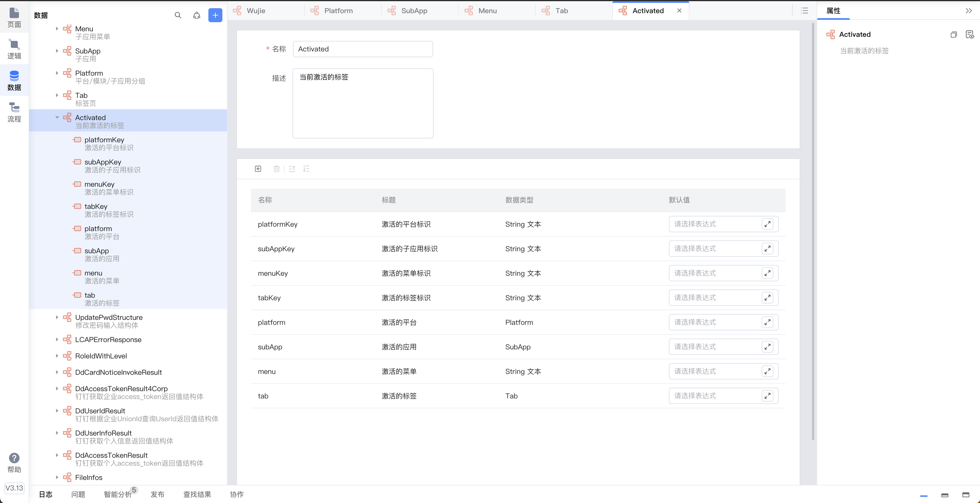Collapse the Activated tree node
The height and width of the screenshot is (503, 980).
click(x=57, y=118)
